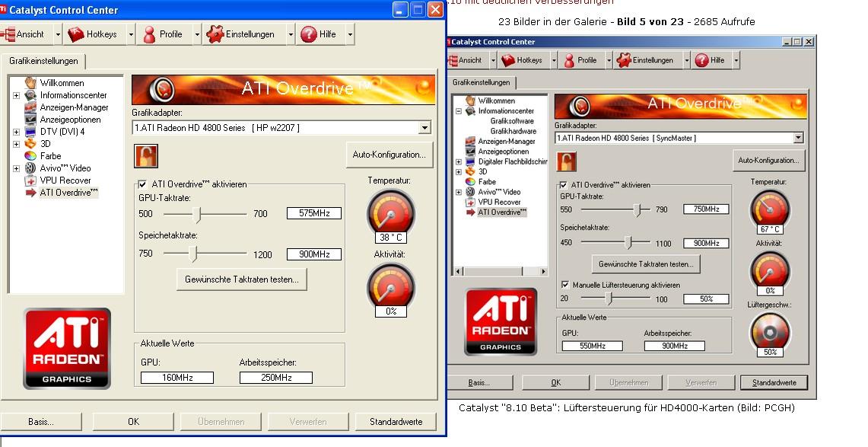The height and width of the screenshot is (447, 868).
Task: Expand Avivo Video node in left window
Action: pos(16,168)
